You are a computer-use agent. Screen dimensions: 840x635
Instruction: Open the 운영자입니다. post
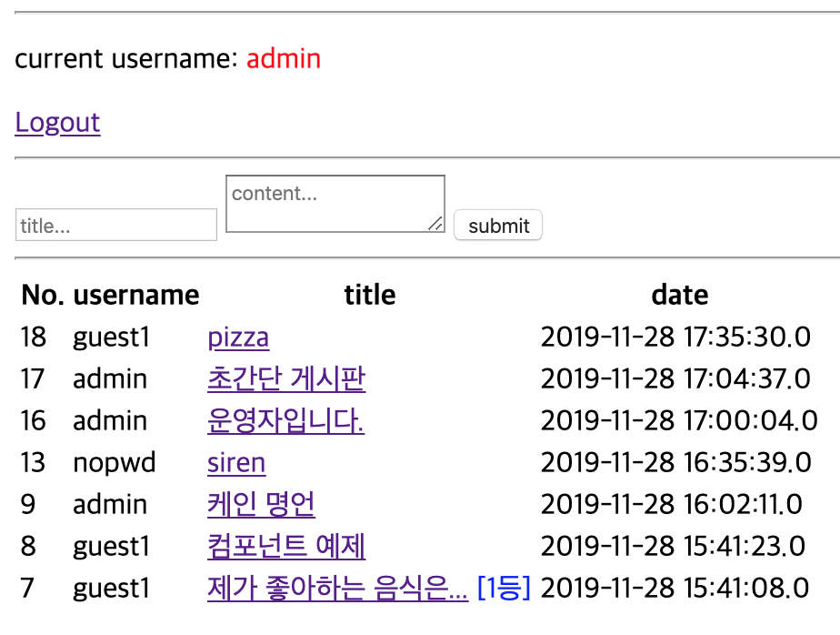coord(285,420)
